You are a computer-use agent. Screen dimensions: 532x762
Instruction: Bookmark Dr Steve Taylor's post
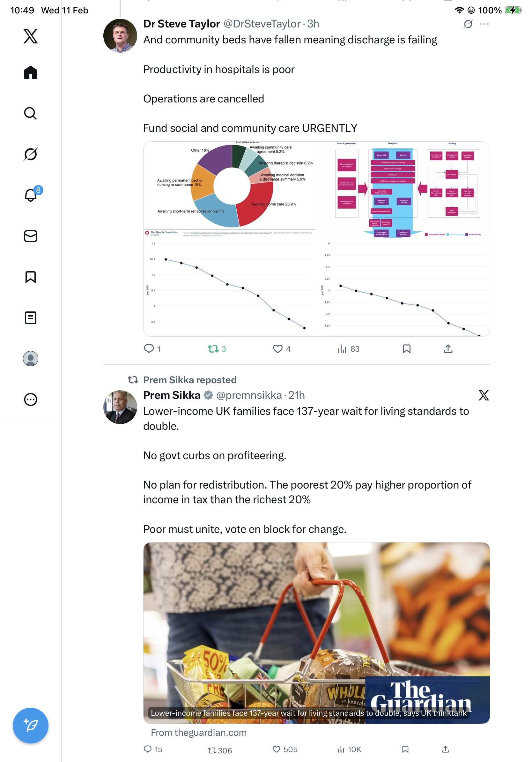(x=406, y=349)
